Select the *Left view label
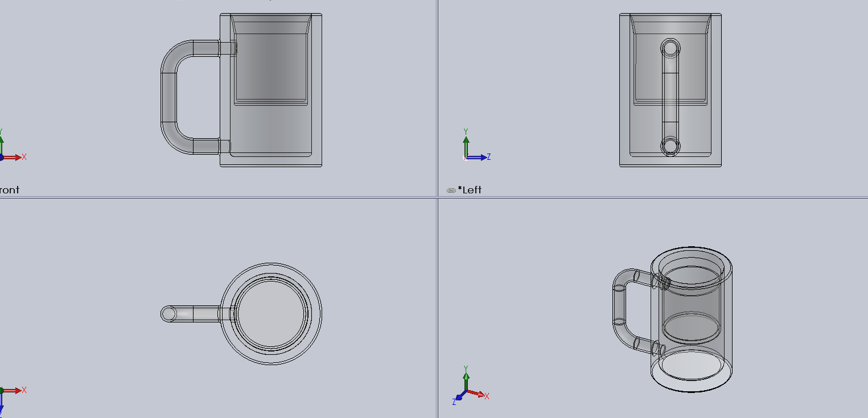The height and width of the screenshot is (418, 868). coord(470,190)
